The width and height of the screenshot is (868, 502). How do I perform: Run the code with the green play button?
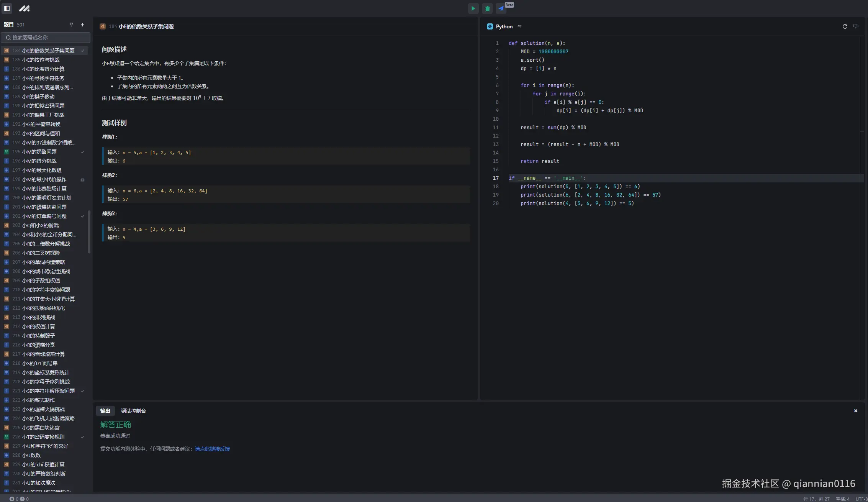pyautogui.click(x=473, y=8)
